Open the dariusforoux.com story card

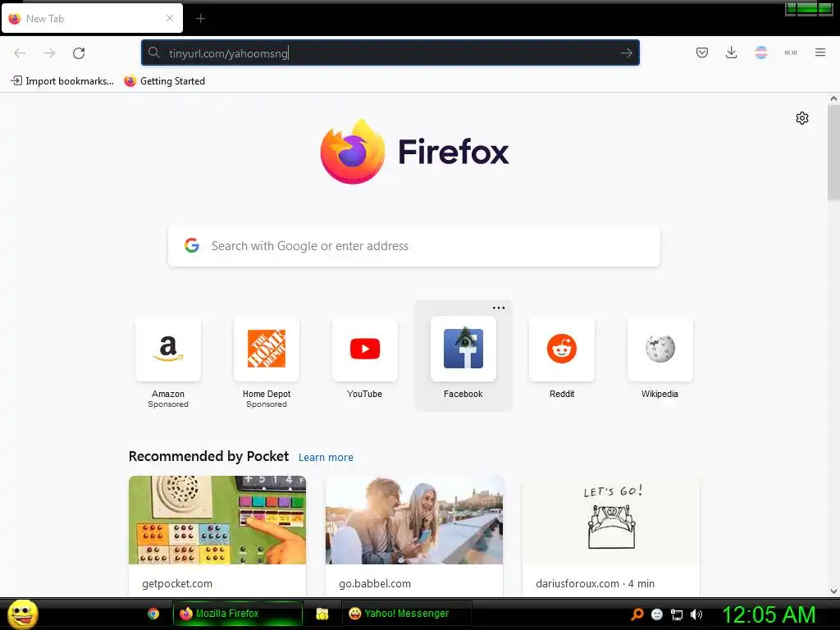610,536
